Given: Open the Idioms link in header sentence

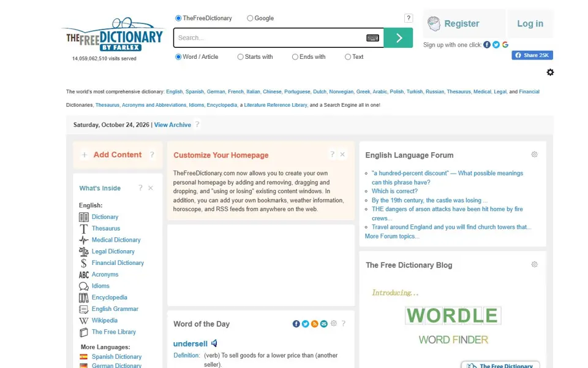Looking at the screenshot, I should [x=197, y=105].
